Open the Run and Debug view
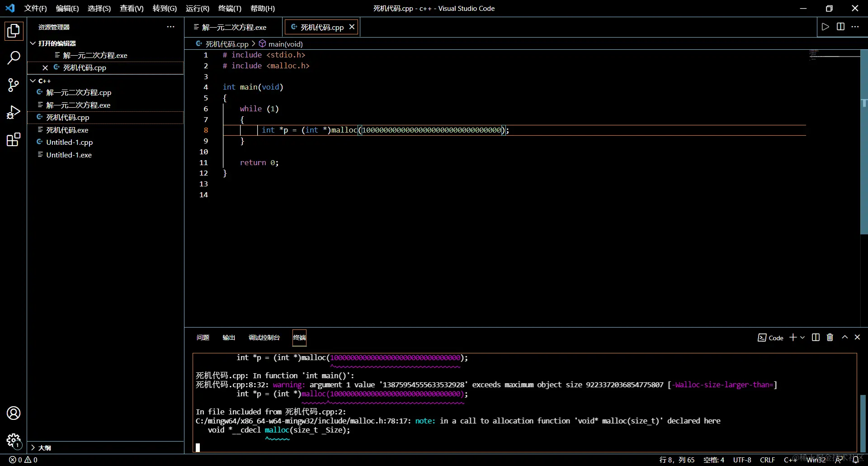This screenshot has height=466, width=868. point(14,112)
